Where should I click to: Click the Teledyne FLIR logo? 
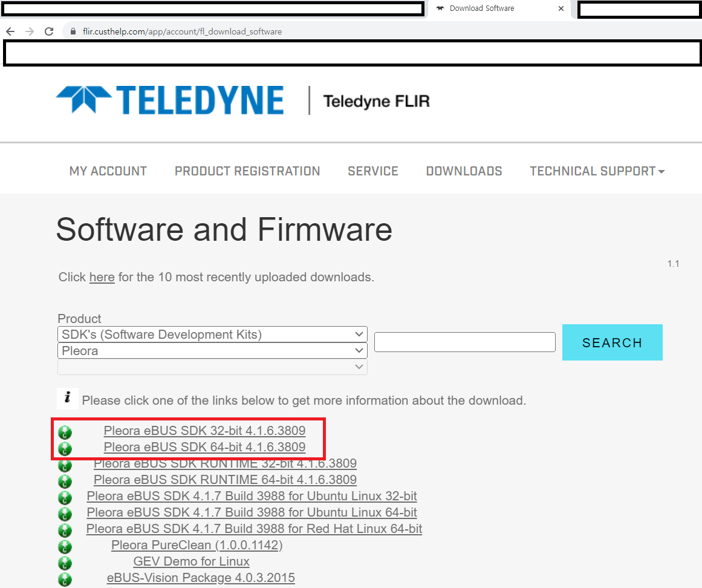(x=169, y=99)
